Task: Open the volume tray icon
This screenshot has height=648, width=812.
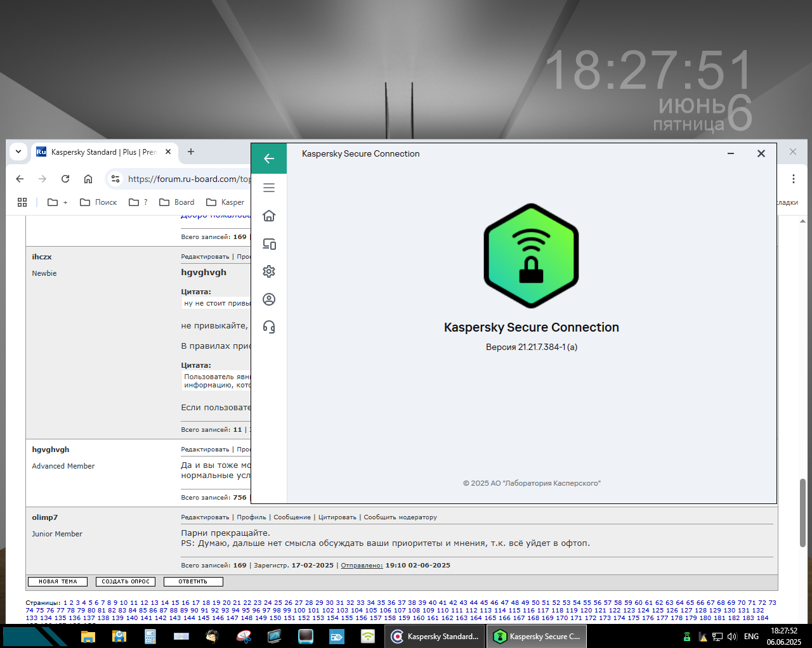Action: point(732,636)
